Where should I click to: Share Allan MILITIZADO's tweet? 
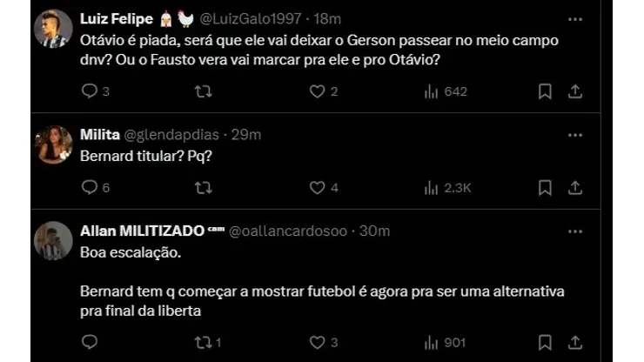(x=575, y=343)
